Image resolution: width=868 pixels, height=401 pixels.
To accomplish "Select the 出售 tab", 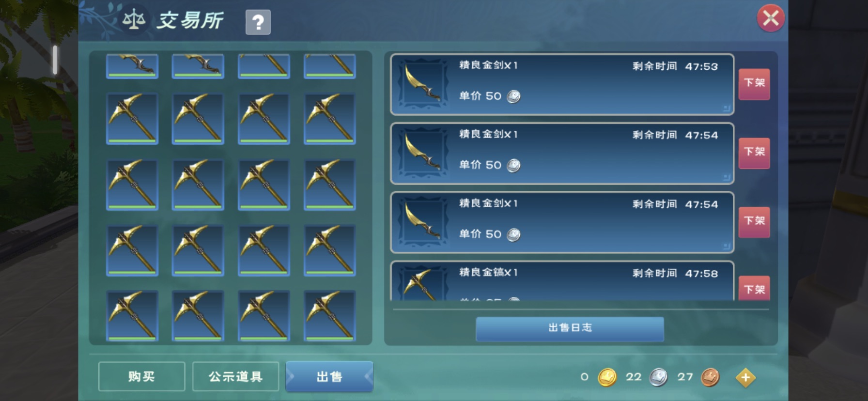I will coord(329,376).
